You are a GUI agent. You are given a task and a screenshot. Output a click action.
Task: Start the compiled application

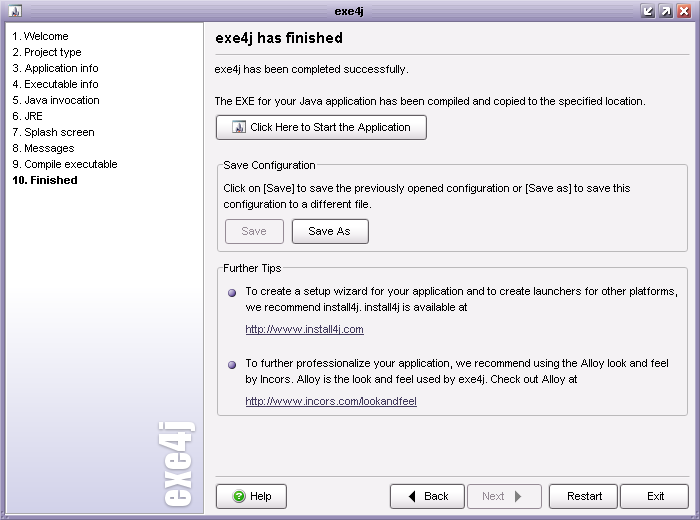tap(321, 127)
